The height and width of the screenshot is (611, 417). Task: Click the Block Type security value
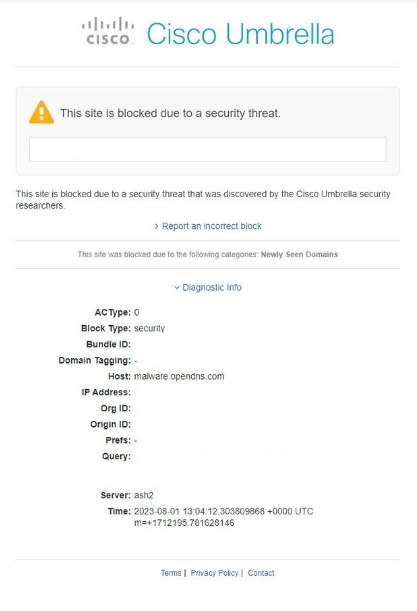[x=150, y=328]
